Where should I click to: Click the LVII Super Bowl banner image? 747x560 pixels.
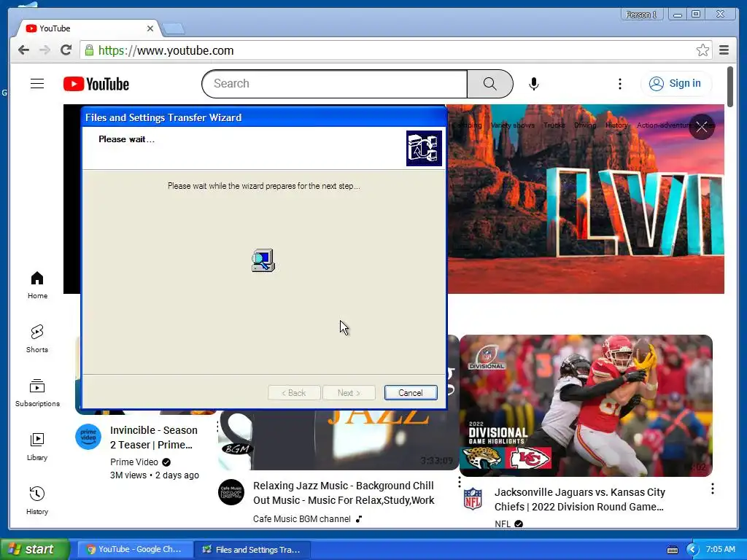(x=586, y=199)
